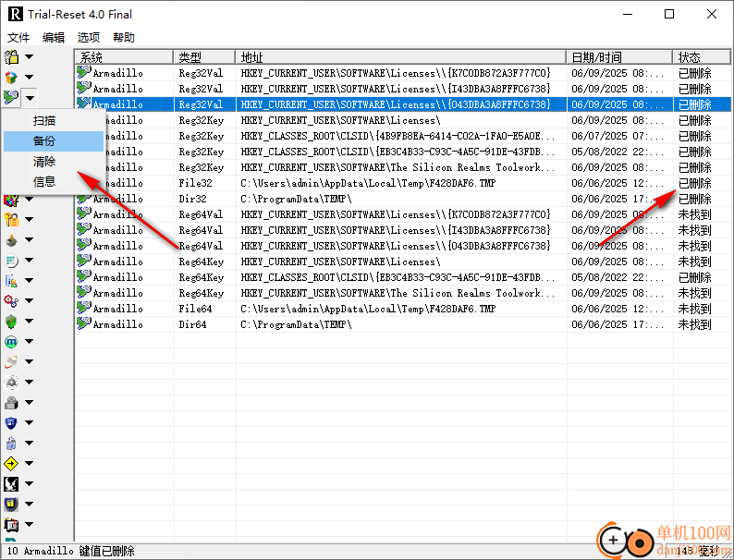Open the 编辑 menu
The height and width of the screenshot is (560, 734).
pos(54,38)
